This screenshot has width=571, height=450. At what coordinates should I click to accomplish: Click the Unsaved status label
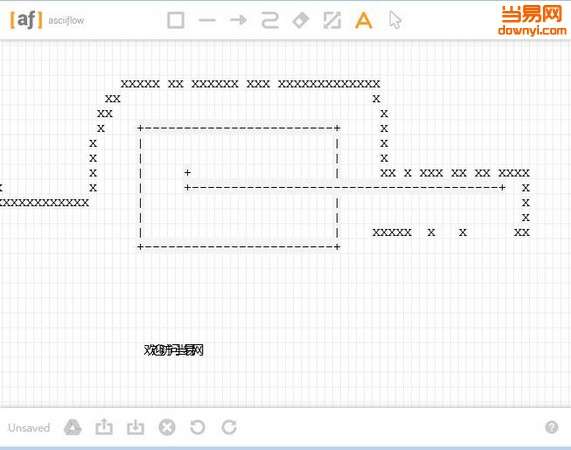click(x=29, y=428)
